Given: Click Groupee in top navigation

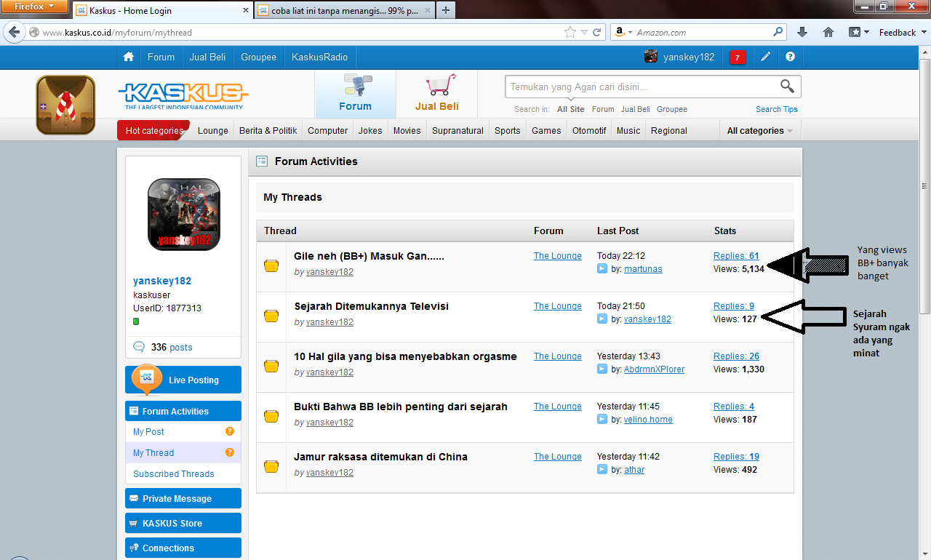Looking at the screenshot, I should click(x=259, y=57).
